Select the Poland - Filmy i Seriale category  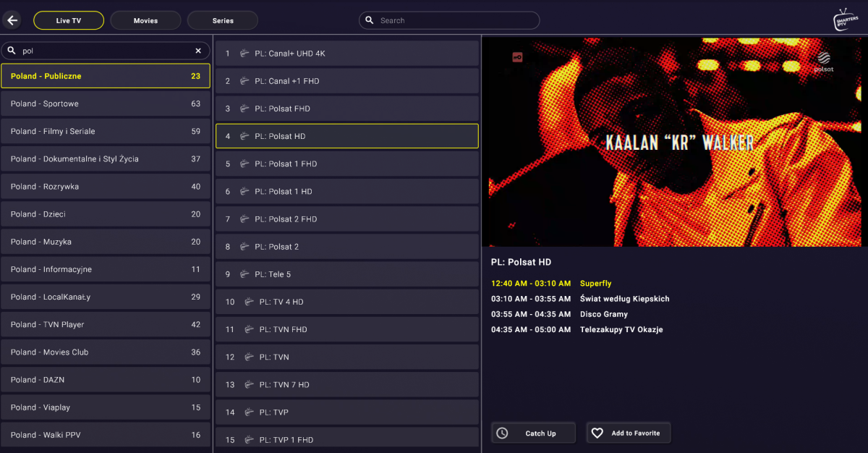(106, 131)
